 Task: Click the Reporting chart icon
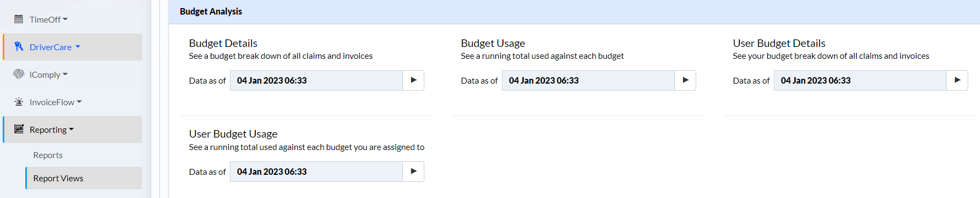[x=19, y=129]
